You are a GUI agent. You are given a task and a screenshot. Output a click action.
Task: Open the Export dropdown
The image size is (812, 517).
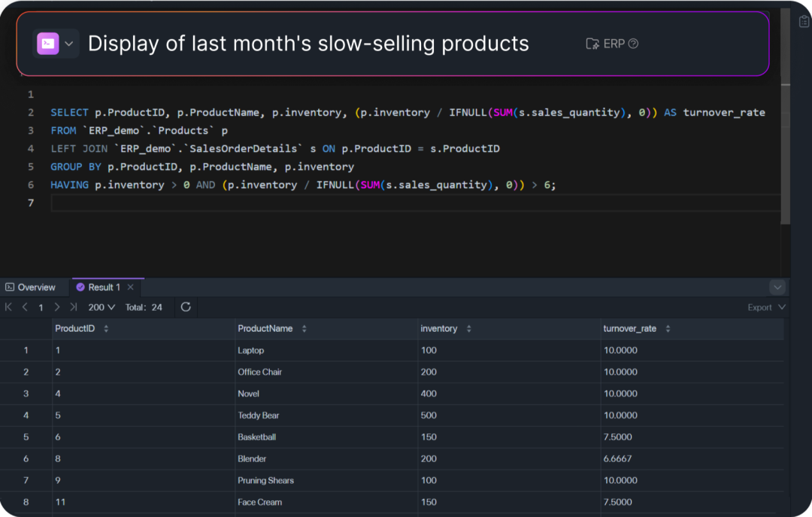pyautogui.click(x=766, y=307)
